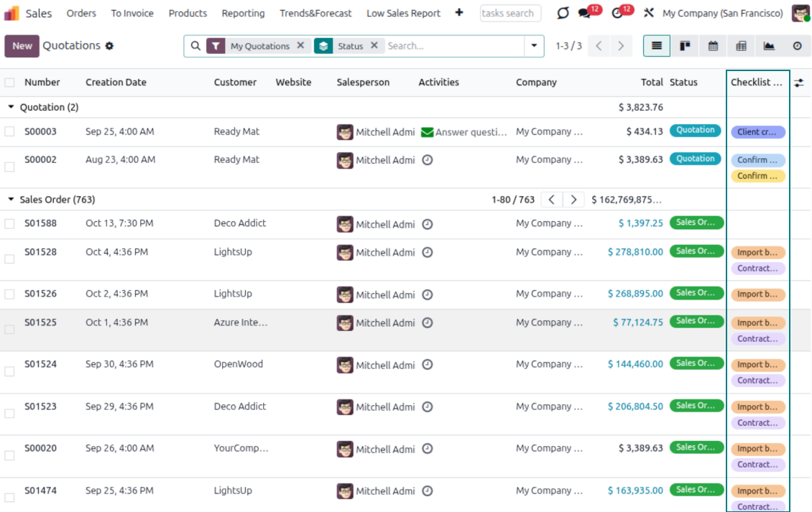Click the Client tag on S00003
The image size is (812, 512).
coord(757,132)
